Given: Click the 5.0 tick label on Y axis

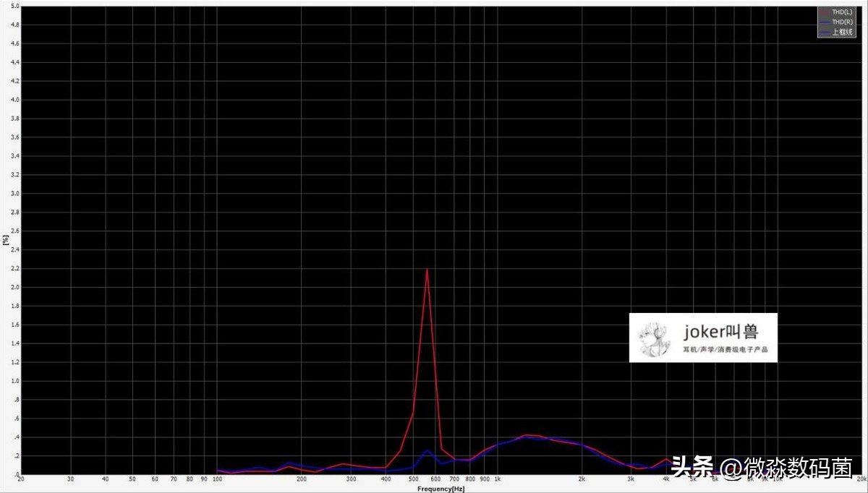Looking at the screenshot, I should point(15,7).
